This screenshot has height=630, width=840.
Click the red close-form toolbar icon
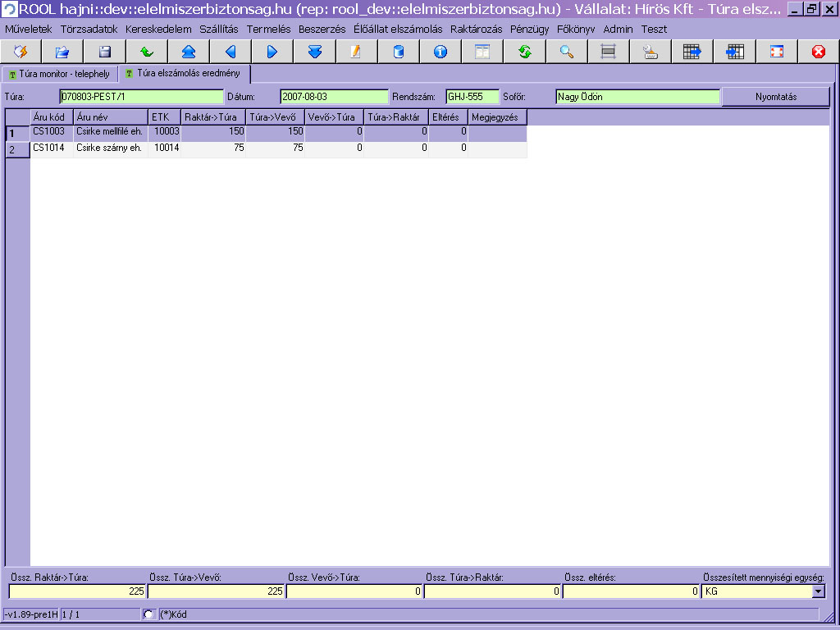click(818, 52)
